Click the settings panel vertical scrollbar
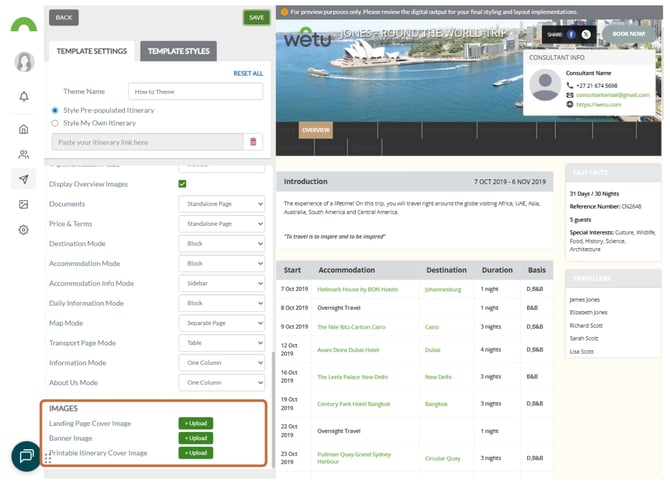Image resolution: width=670 pixels, height=482 pixels. [273, 410]
